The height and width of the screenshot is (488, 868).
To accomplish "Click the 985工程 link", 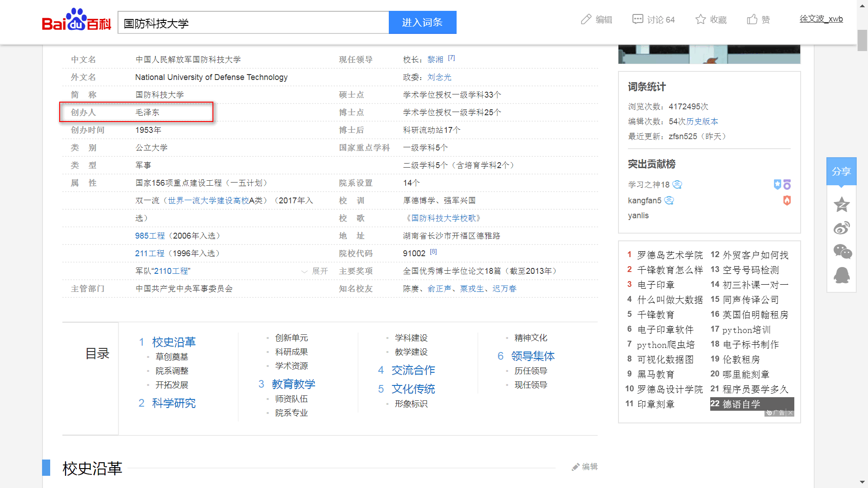I will tap(150, 236).
